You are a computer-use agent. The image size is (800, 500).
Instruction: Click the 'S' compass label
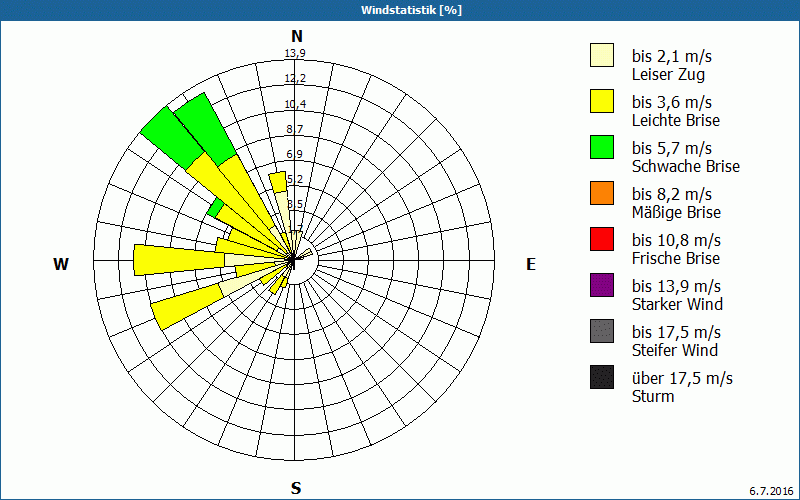tap(296, 488)
